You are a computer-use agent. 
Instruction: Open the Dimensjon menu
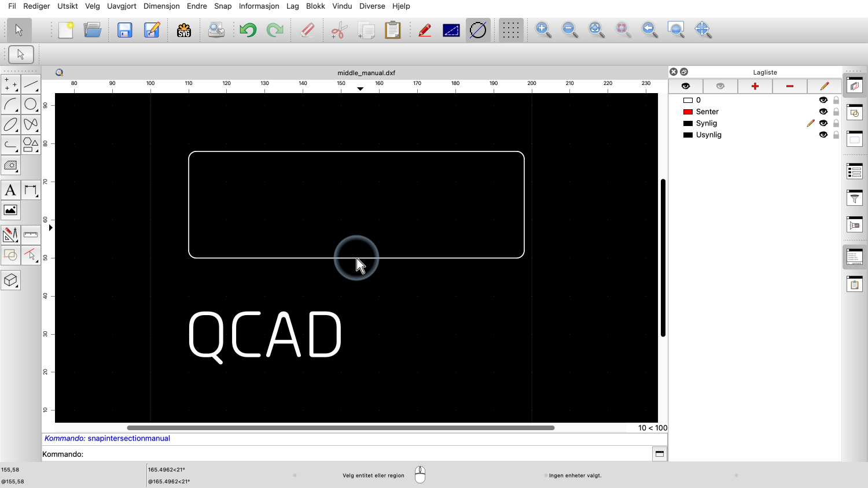point(161,6)
